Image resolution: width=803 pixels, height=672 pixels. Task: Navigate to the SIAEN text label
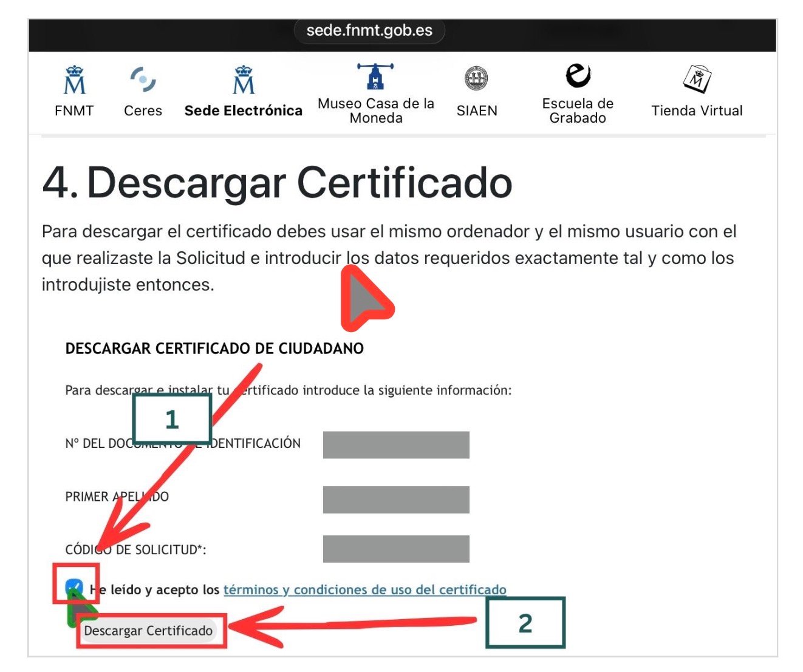click(x=477, y=110)
